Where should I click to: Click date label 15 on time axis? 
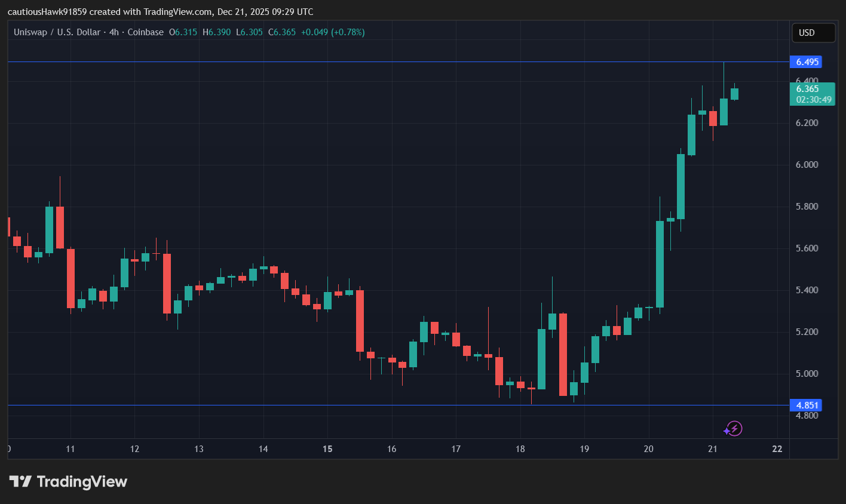(327, 449)
